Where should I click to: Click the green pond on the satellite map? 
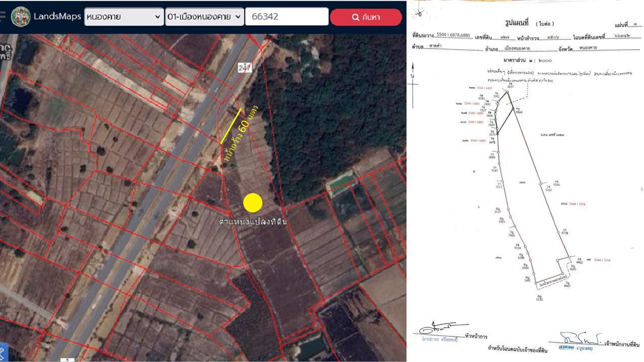point(340,183)
